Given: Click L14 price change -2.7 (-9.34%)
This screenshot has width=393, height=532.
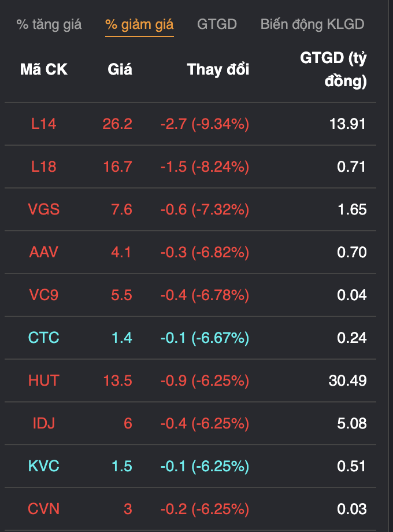Looking at the screenshot, I should [205, 124].
